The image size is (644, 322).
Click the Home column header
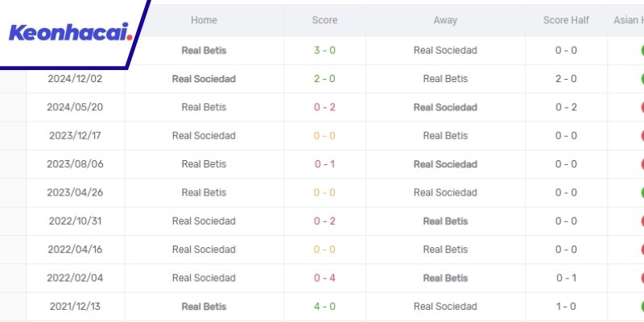(204, 20)
